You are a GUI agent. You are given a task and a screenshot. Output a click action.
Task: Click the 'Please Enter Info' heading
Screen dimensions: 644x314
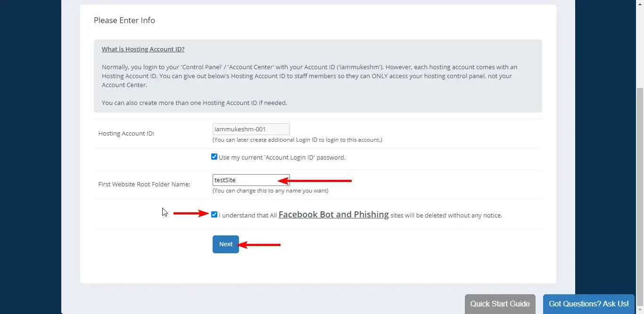click(x=124, y=20)
